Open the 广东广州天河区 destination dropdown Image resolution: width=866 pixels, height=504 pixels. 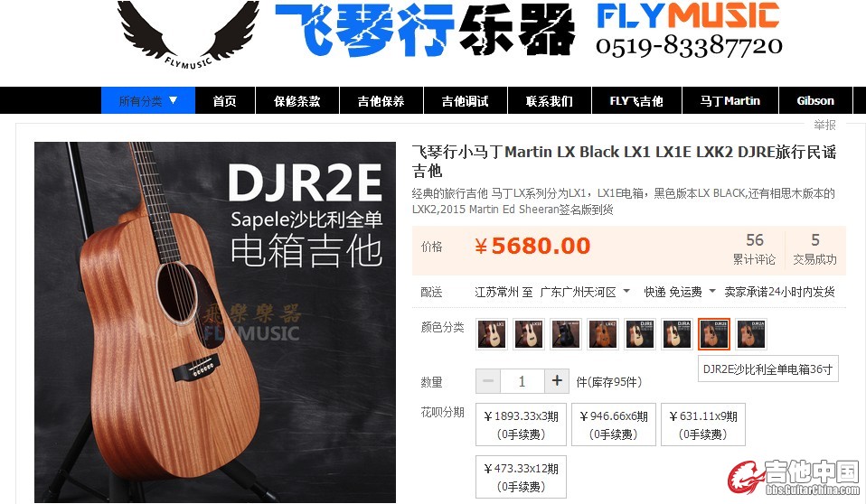pyautogui.click(x=585, y=292)
